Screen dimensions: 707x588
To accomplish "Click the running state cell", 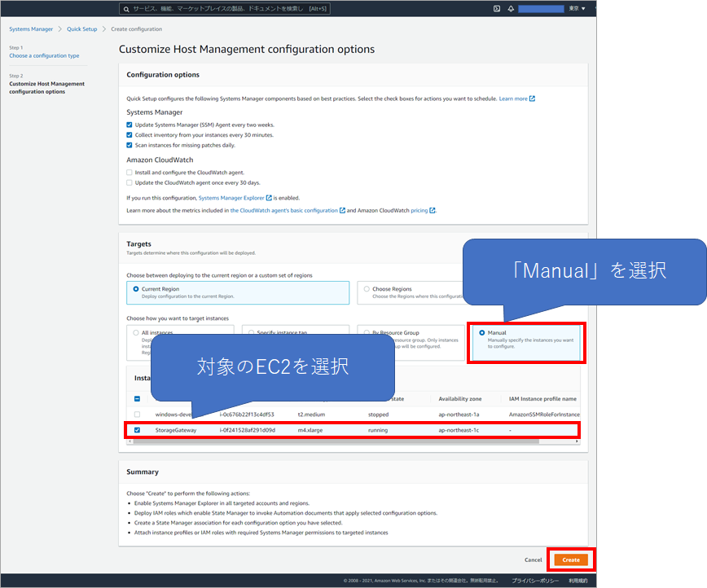I will 378,430.
